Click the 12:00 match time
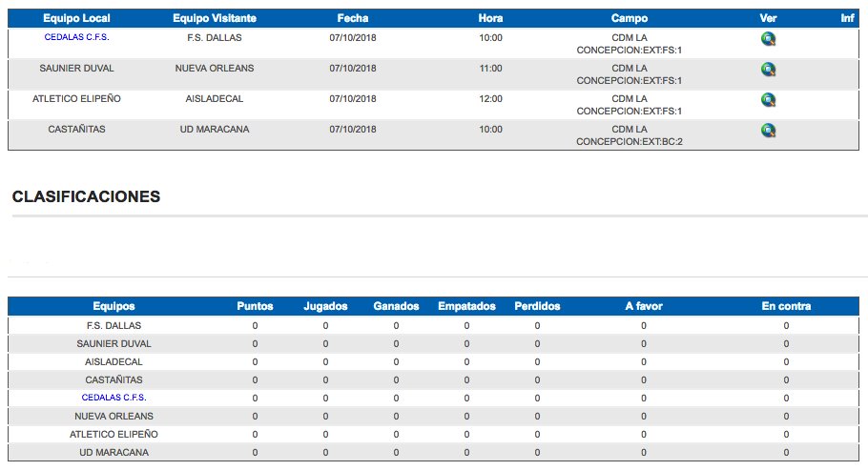The width and height of the screenshot is (868, 471). point(490,98)
